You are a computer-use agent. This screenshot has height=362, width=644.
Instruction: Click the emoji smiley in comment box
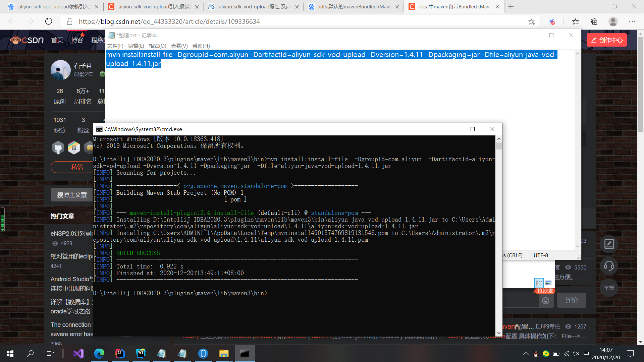click(546, 300)
